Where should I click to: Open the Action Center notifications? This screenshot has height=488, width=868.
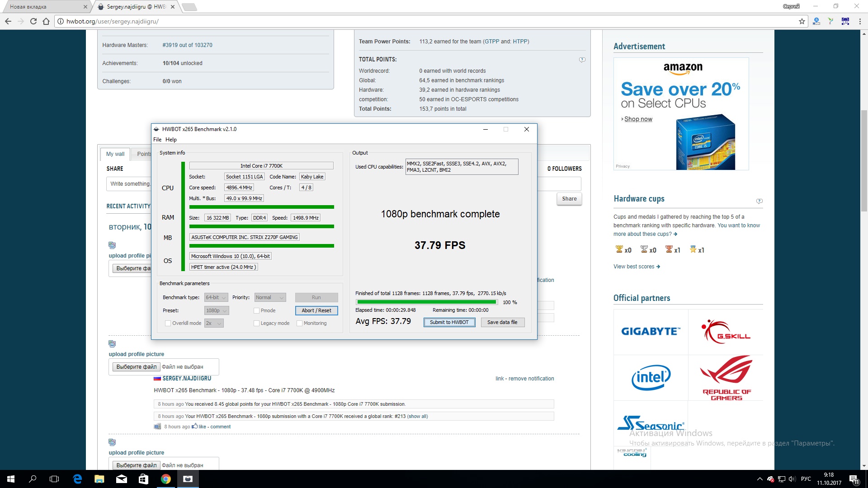click(x=854, y=479)
